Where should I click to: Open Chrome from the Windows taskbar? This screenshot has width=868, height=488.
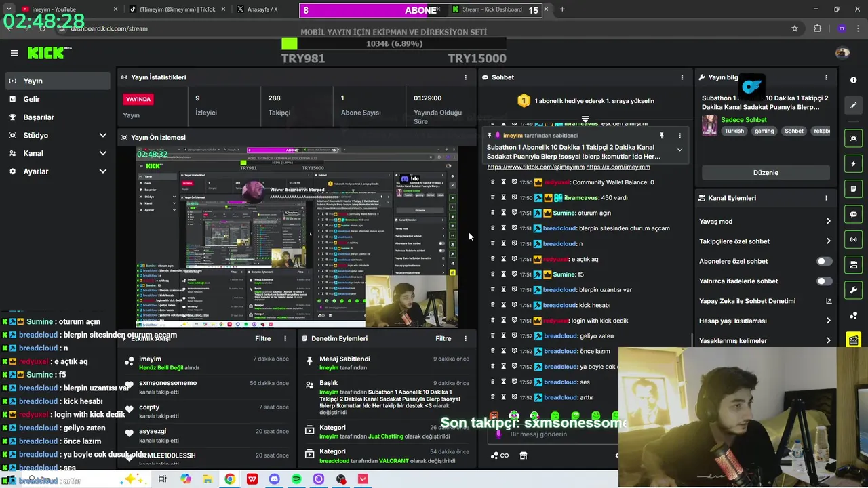(x=230, y=479)
